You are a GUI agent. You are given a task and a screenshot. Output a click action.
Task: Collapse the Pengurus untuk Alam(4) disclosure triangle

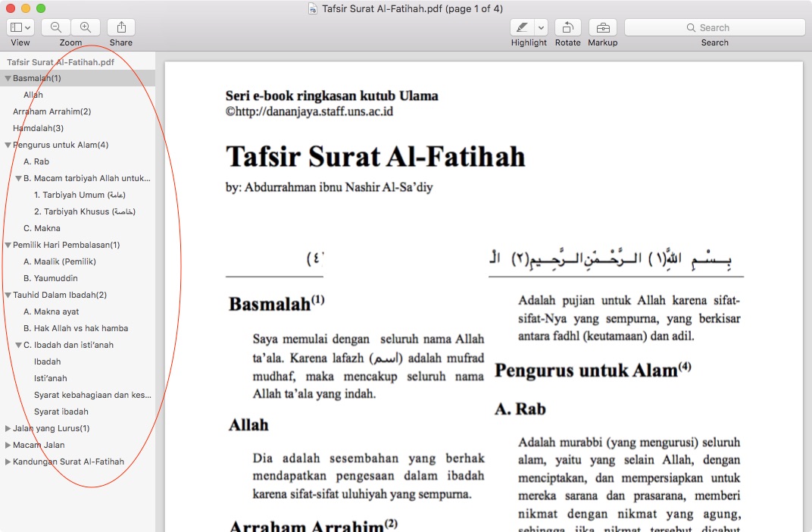pos(8,145)
